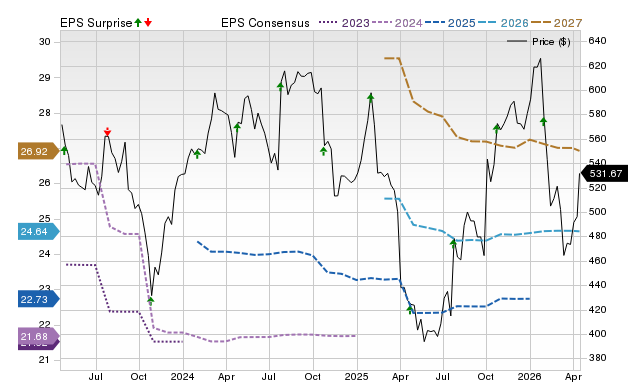Click the 580 label on the price axis
The height and width of the screenshot is (382, 640).
tap(598, 114)
